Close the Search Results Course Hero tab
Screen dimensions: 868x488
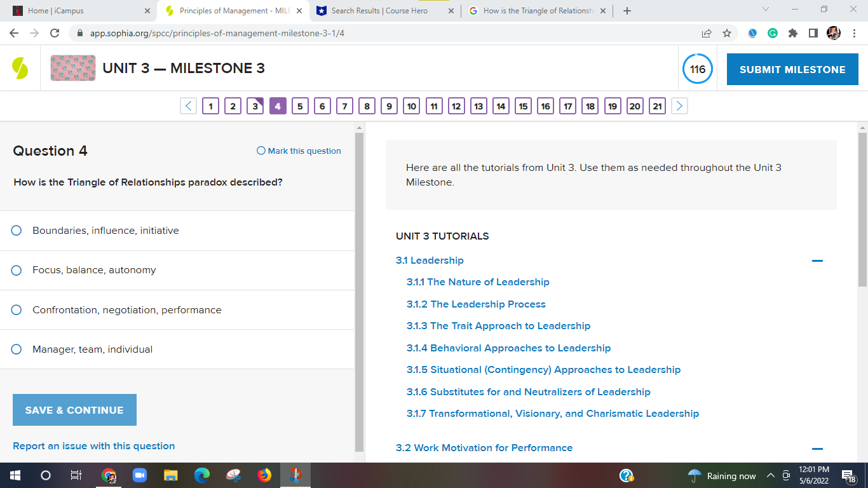(451, 11)
